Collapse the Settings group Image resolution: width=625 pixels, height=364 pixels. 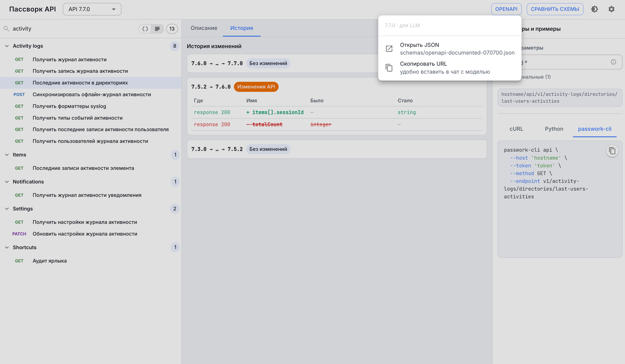[7, 209]
